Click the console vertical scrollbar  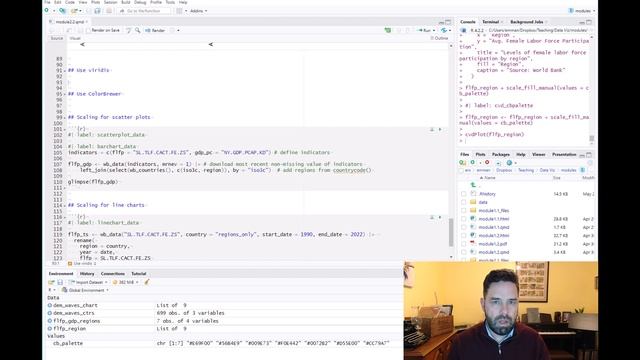point(592,138)
